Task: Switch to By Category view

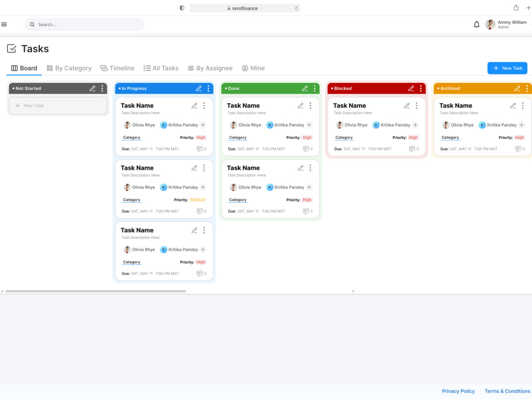Action: pyautogui.click(x=69, y=68)
